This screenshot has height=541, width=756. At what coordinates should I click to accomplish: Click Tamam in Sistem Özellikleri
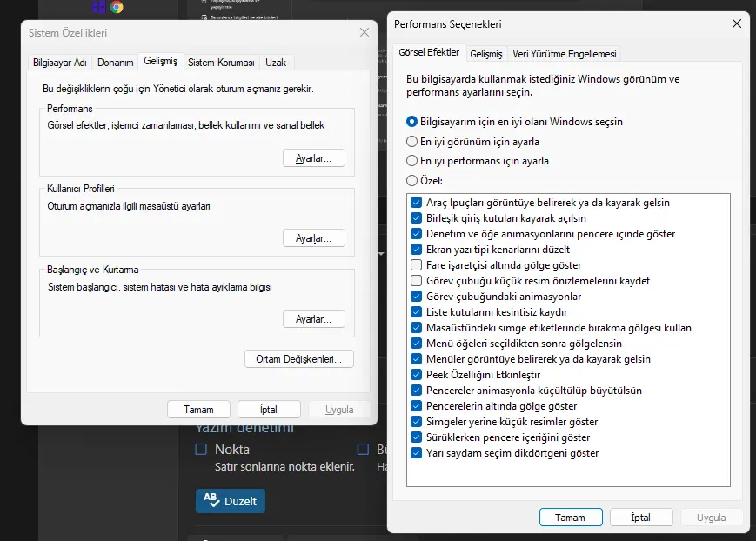198,410
